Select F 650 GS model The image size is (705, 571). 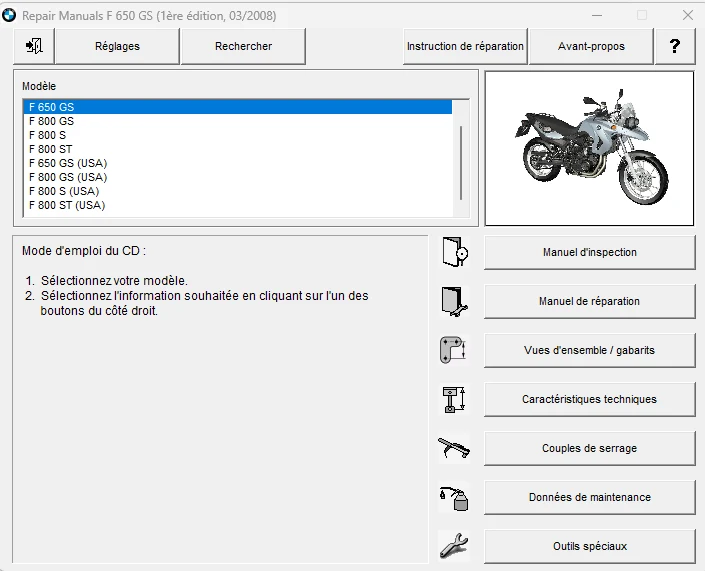click(x=238, y=107)
